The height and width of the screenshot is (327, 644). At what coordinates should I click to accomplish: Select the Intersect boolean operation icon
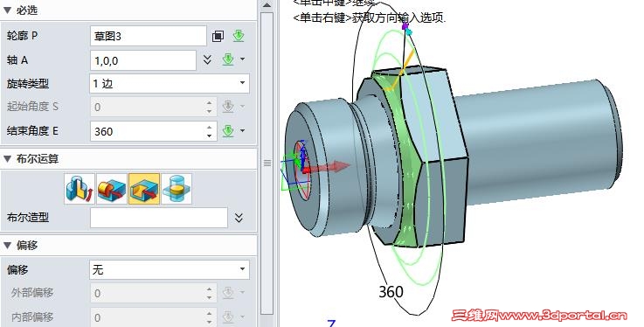177,189
